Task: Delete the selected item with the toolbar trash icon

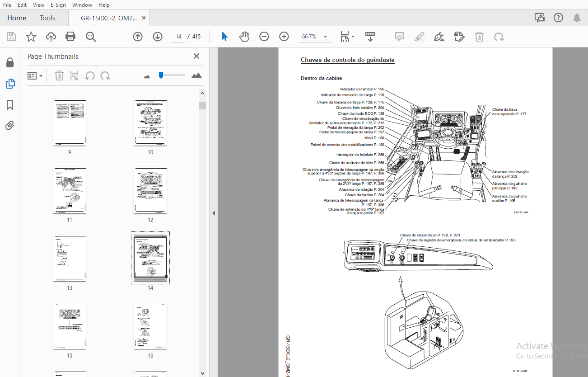Action: tap(480, 37)
